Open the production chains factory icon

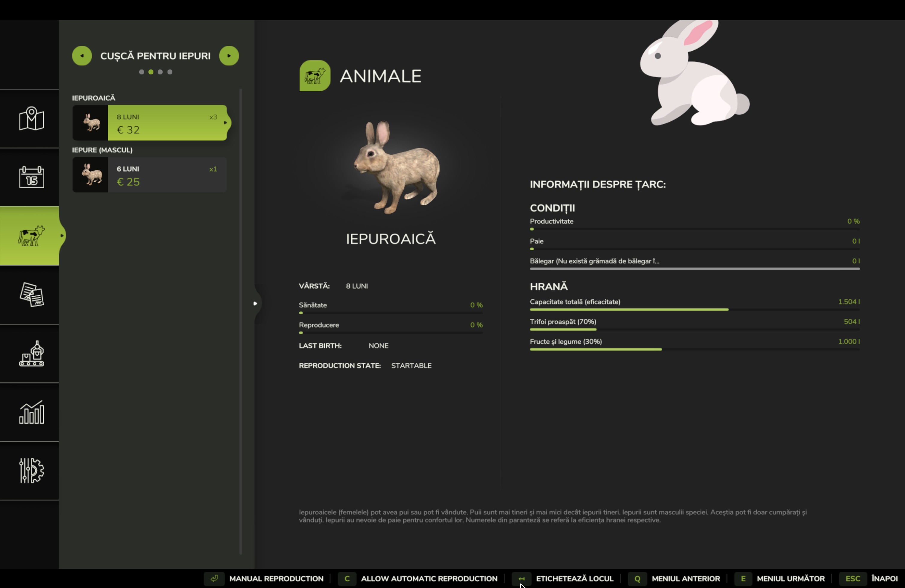[31, 353]
